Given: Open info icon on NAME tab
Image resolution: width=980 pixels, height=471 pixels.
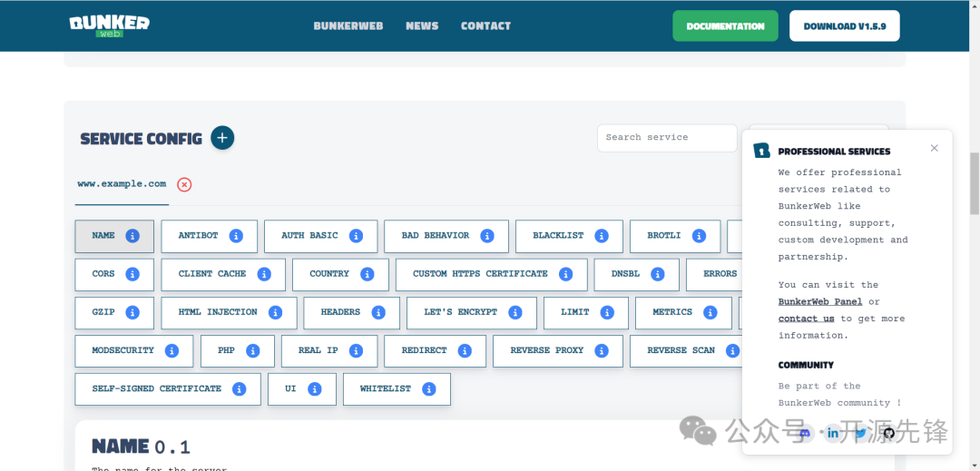Looking at the screenshot, I should coord(132,236).
